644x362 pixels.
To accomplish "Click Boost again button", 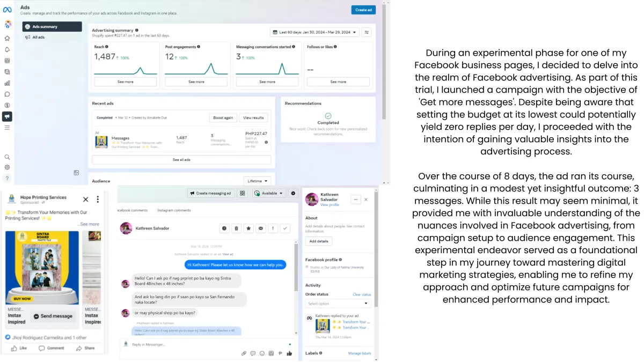I will click(223, 117).
